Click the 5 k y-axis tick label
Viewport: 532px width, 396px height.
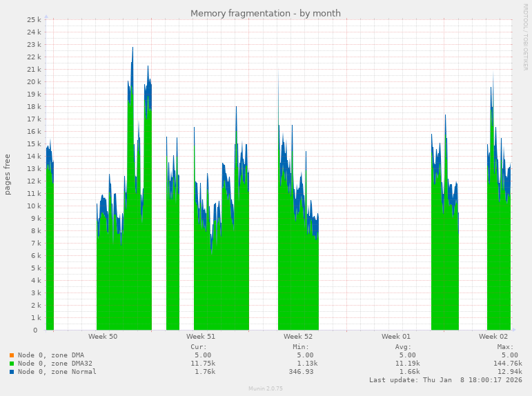36,268
